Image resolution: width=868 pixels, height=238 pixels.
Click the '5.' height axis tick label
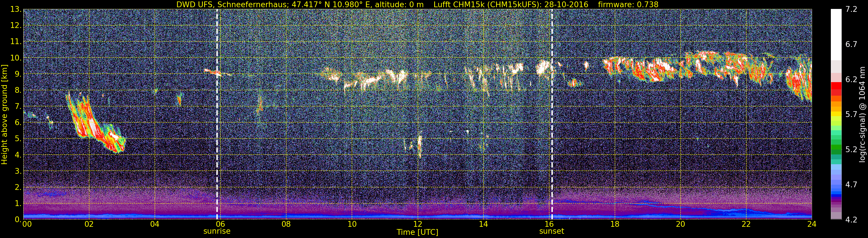click(18, 139)
